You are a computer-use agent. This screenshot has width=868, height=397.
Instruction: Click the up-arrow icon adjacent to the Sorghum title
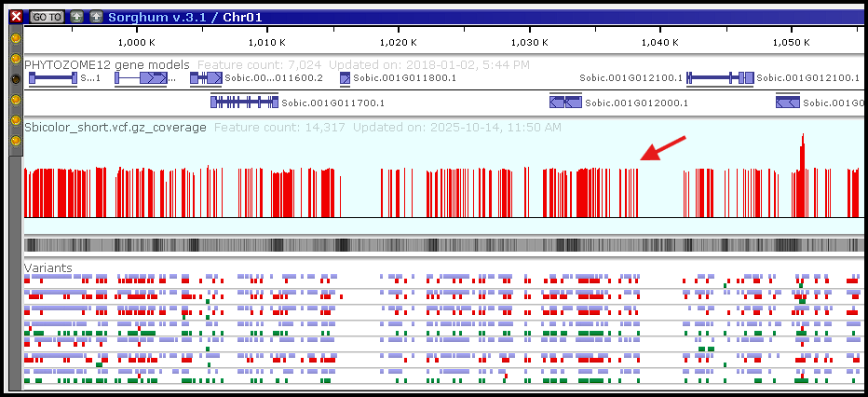point(96,17)
